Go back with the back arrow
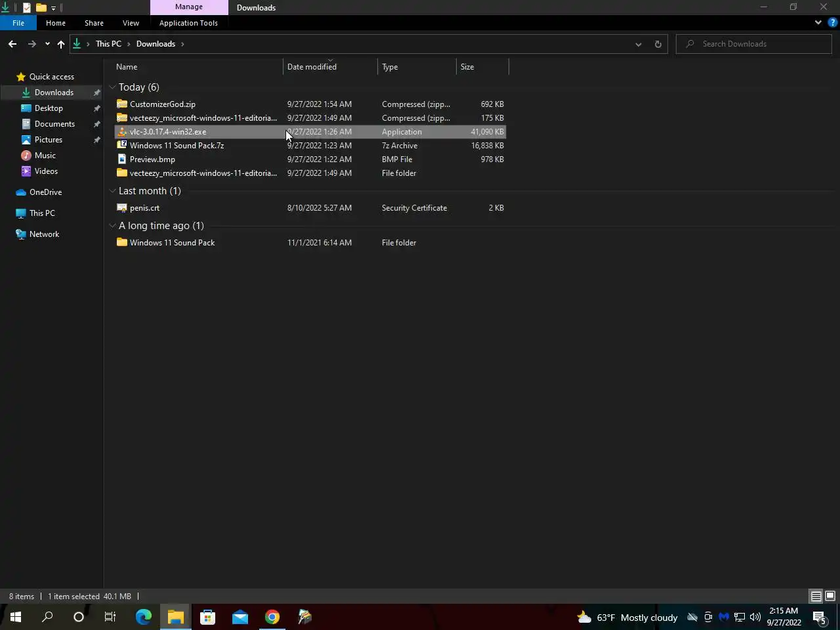The width and height of the screenshot is (840, 630). (x=12, y=44)
